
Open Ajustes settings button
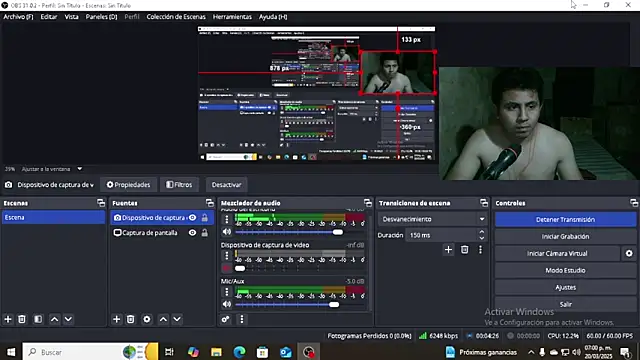[565, 288]
